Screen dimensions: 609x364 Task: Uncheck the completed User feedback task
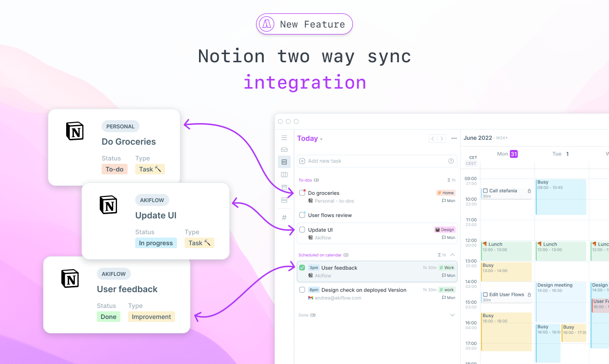pyautogui.click(x=302, y=268)
